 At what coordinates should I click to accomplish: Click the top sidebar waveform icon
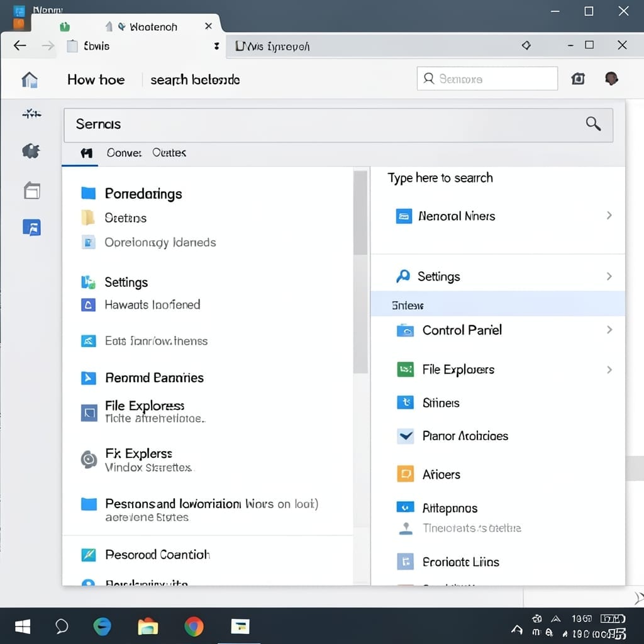coord(31,114)
